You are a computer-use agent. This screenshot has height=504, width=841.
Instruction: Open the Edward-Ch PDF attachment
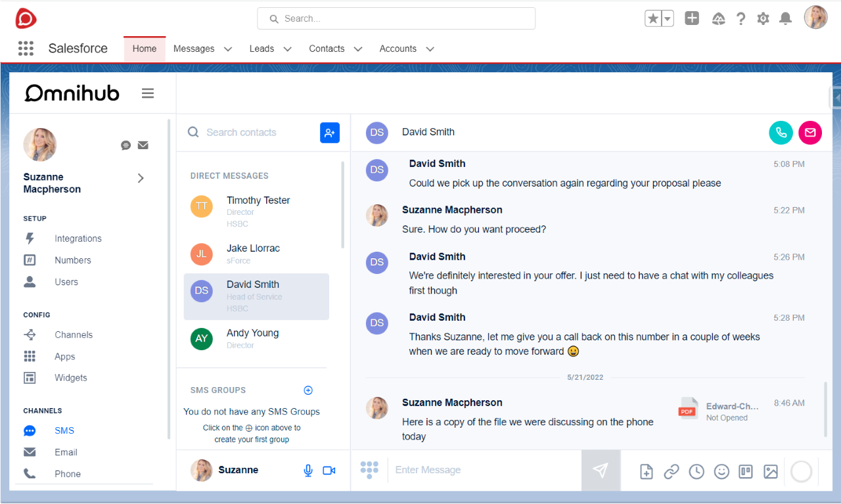pyautogui.click(x=718, y=409)
